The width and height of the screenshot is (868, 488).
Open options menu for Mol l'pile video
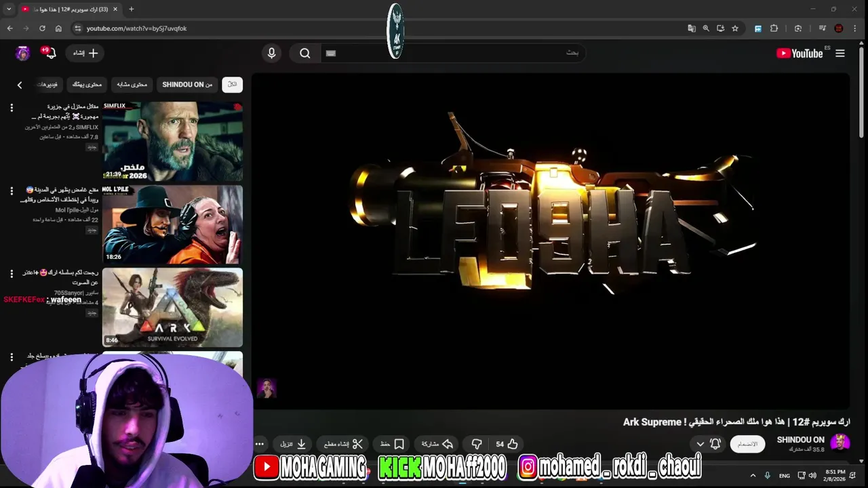[12, 191]
